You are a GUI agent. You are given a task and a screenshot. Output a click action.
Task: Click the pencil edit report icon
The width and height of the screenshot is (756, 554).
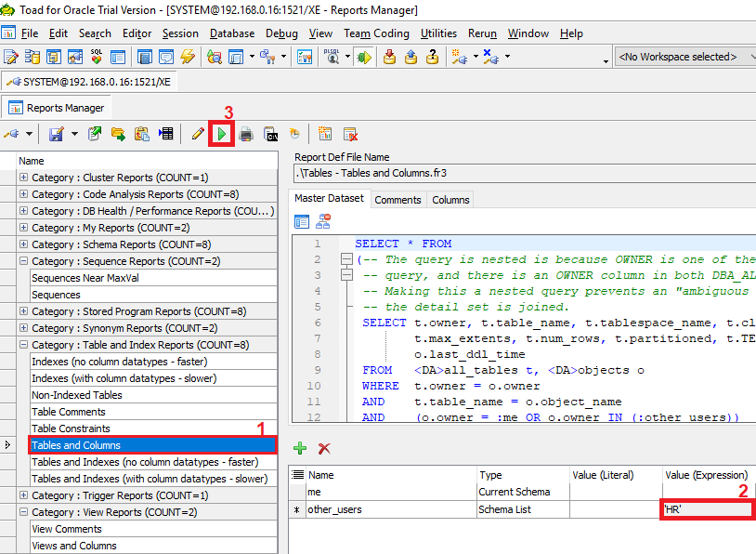click(198, 134)
